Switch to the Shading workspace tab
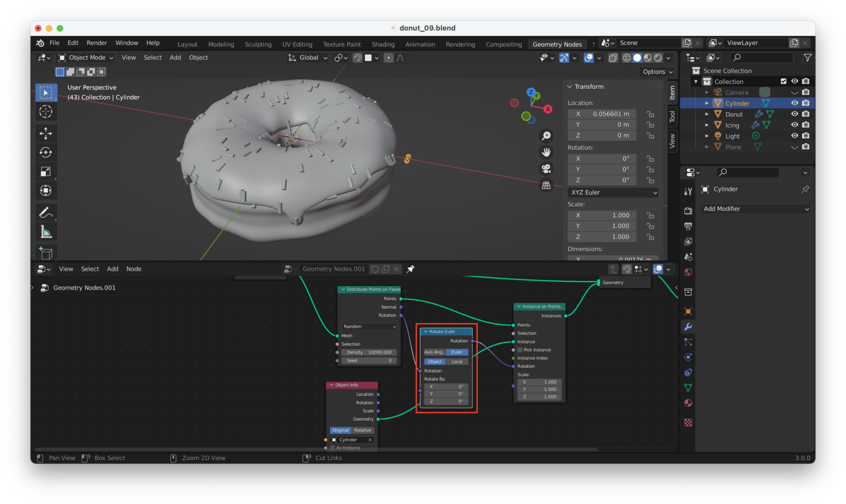 click(x=383, y=45)
